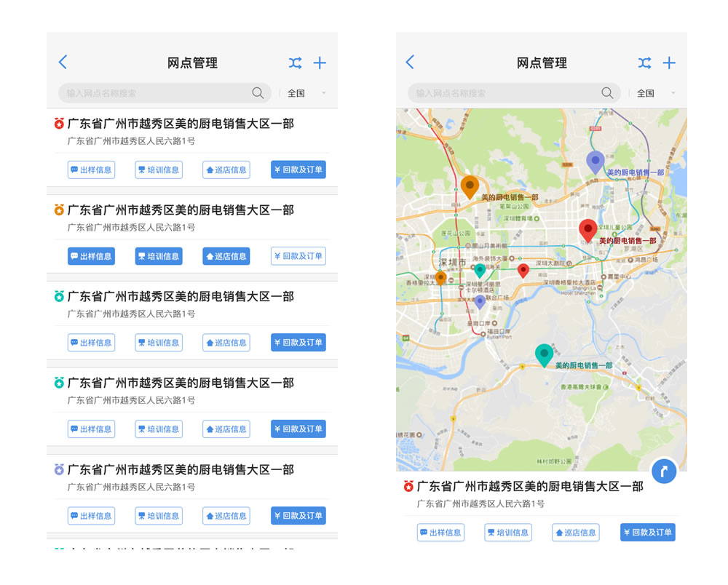Tap the switch-view shuffle icon on the list screen

click(x=296, y=63)
